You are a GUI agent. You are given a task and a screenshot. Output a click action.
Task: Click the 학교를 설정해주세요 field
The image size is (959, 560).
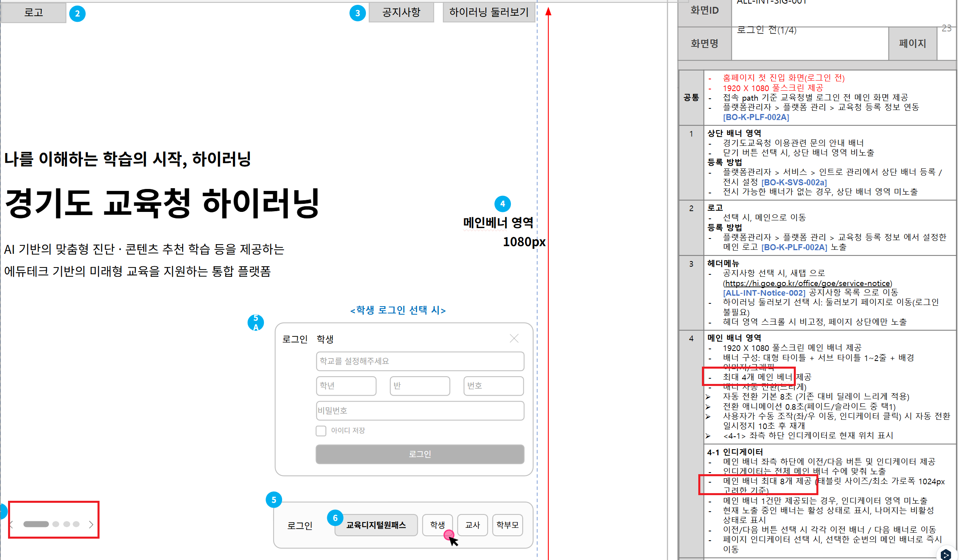pos(420,361)
